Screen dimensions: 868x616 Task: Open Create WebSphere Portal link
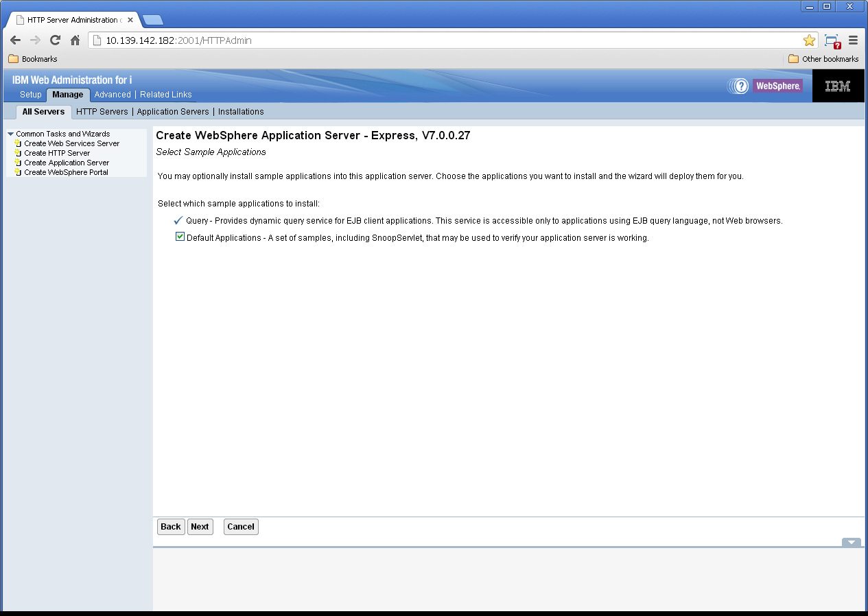66,172
